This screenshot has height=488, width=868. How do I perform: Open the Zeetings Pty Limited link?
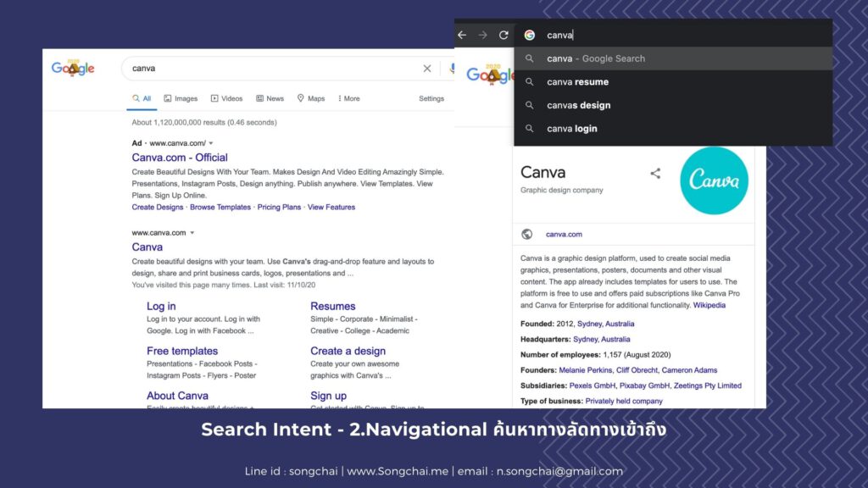click(x=708, y=385)
